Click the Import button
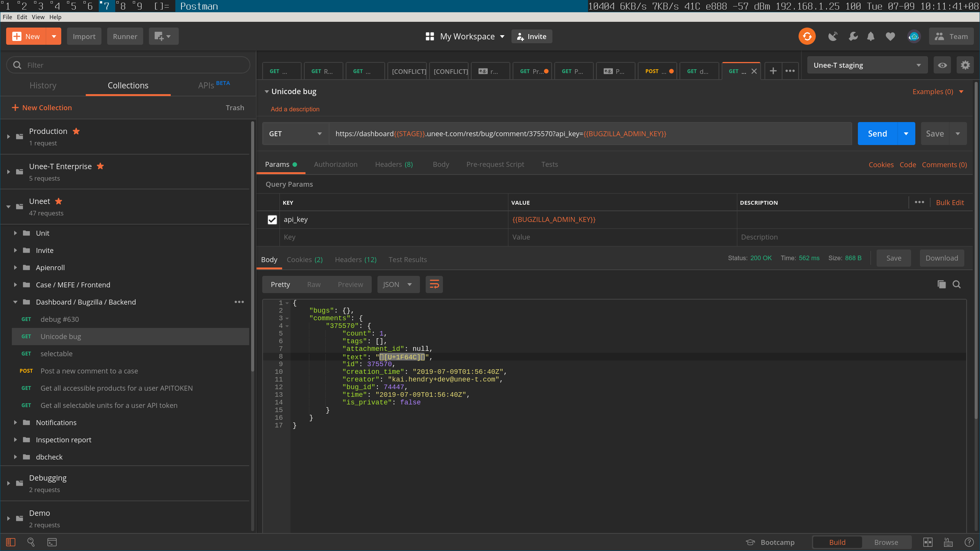 (84, 36)
